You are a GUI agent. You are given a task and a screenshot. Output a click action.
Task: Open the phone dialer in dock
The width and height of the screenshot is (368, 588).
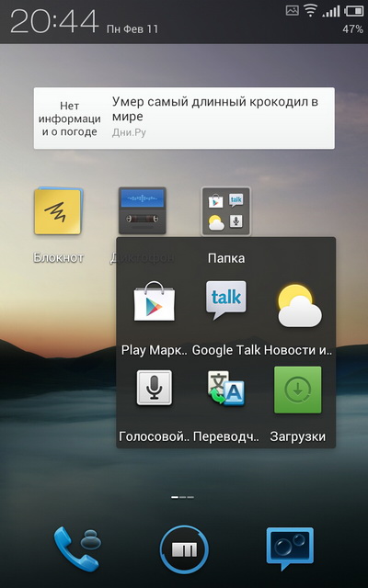point(76,549)
